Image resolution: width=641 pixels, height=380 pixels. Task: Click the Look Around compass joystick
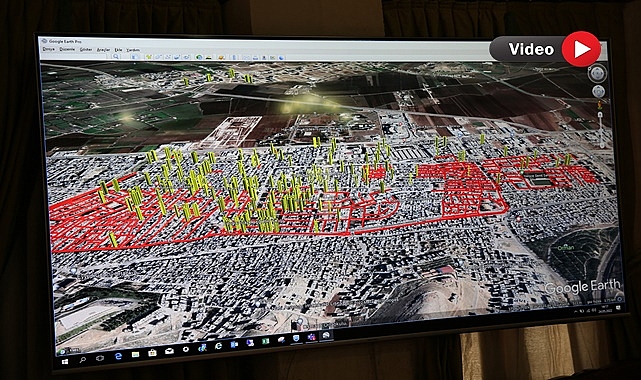(x=597, y=74)
